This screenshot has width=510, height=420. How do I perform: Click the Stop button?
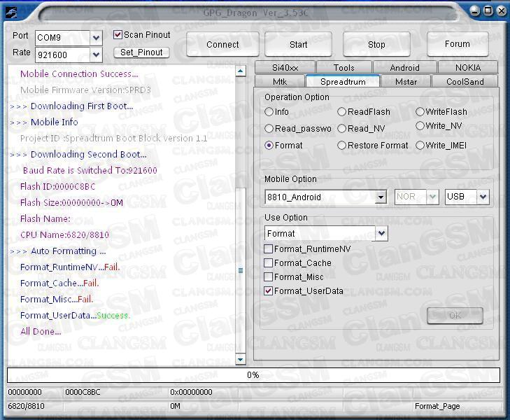pos(376,45)
